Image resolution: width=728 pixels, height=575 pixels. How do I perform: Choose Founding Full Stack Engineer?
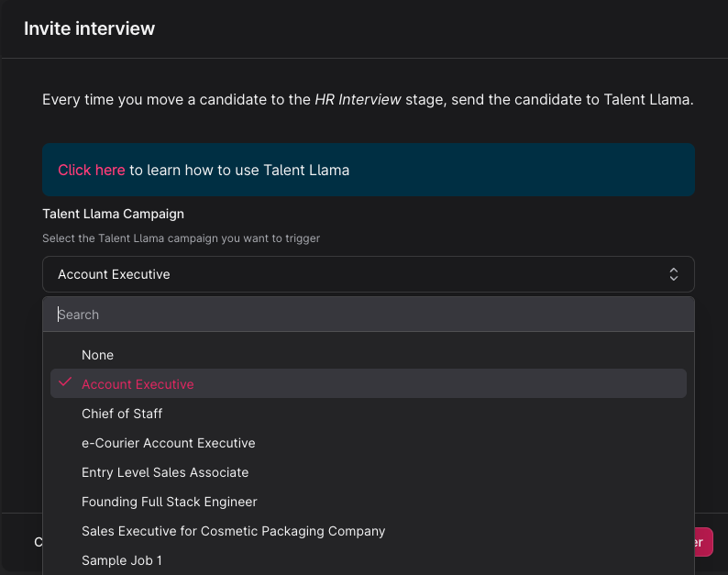[x=369, y=502]
